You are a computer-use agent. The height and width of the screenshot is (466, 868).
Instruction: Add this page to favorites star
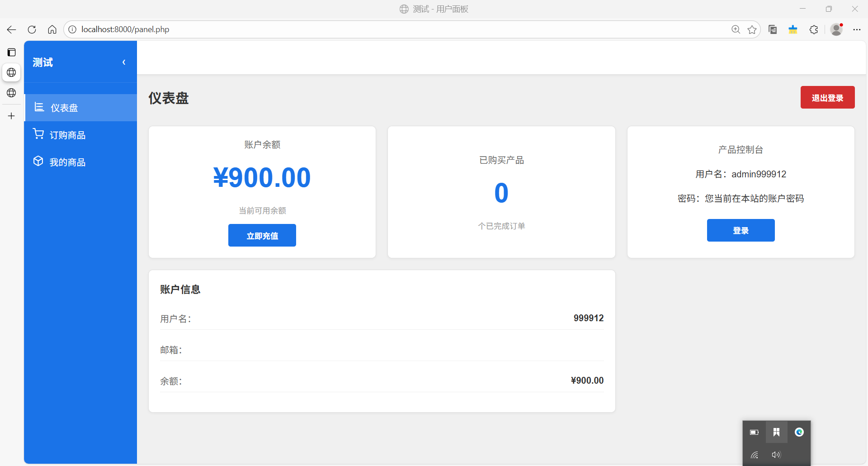(752, 30)
